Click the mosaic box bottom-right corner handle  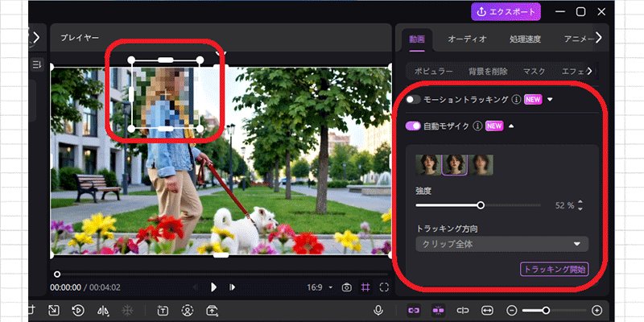[200, 129]
